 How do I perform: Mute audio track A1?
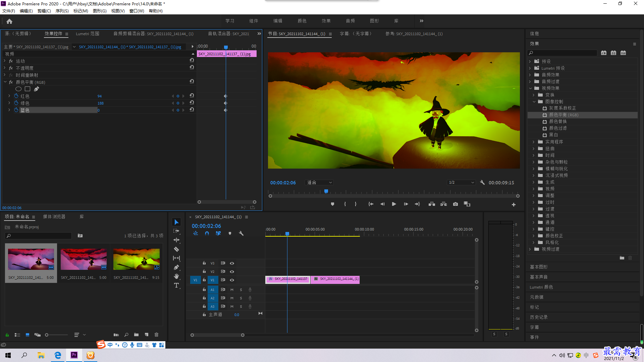pyautogui.click(x=232, y=290)
